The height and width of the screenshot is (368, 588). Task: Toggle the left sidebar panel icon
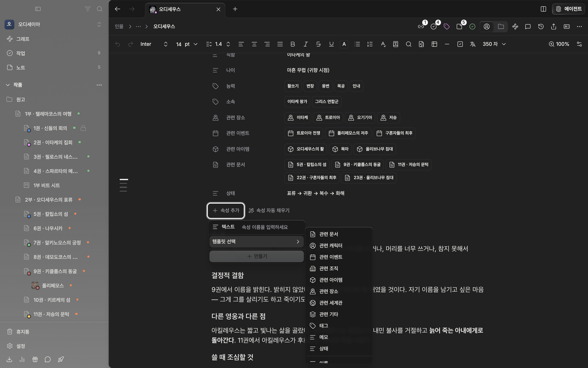[x=38, y=9]
